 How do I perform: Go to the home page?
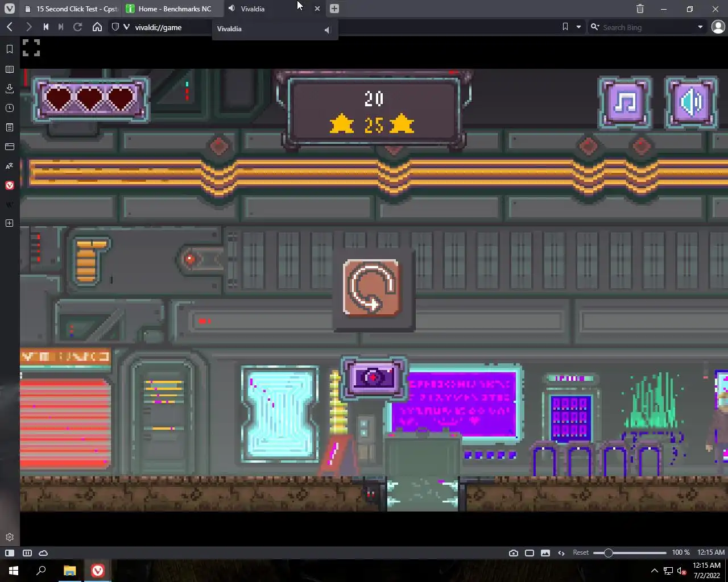pyautogui.click(x=97, y=27)
